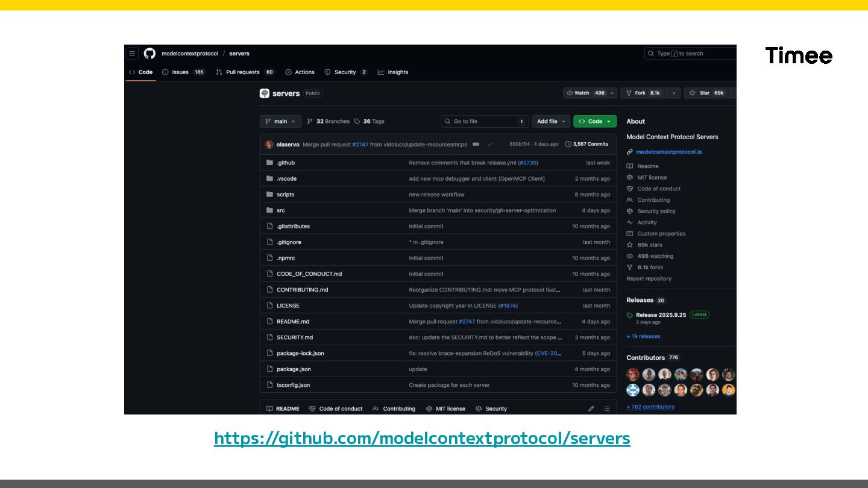Open the .npmrc file
Screen dimensions: 868x488
[286, 258]
